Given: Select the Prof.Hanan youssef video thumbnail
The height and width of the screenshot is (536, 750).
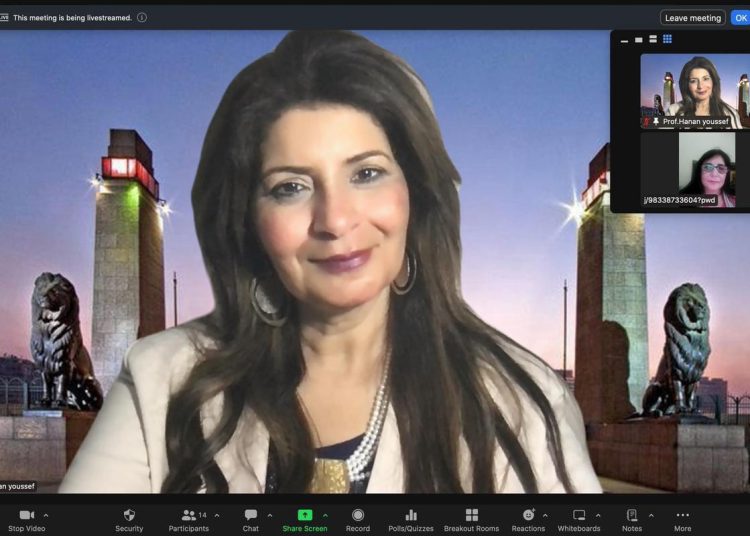Looking at the screenshot, I should [x=692, y=88].
